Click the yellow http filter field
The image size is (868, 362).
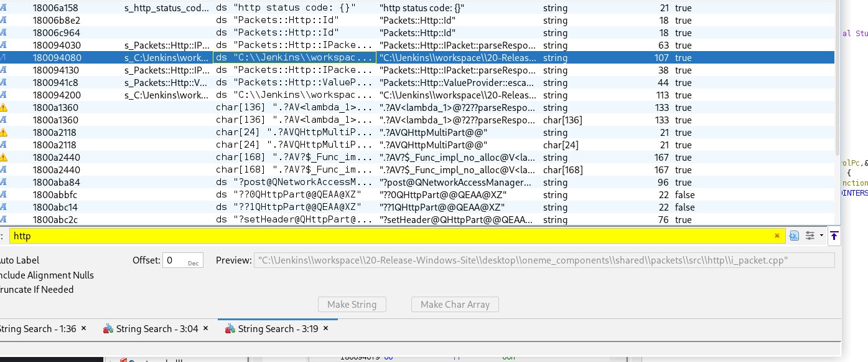[397, 236]
